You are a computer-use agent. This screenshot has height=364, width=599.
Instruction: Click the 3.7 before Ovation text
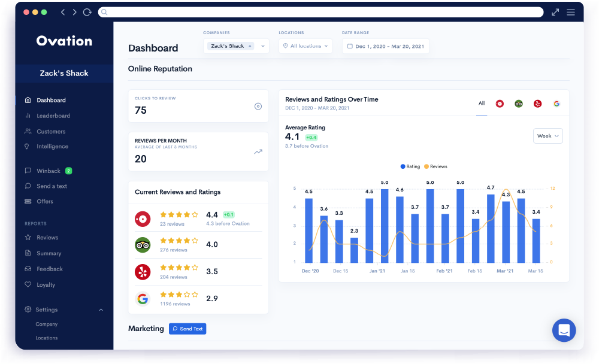tap(306, 146)
